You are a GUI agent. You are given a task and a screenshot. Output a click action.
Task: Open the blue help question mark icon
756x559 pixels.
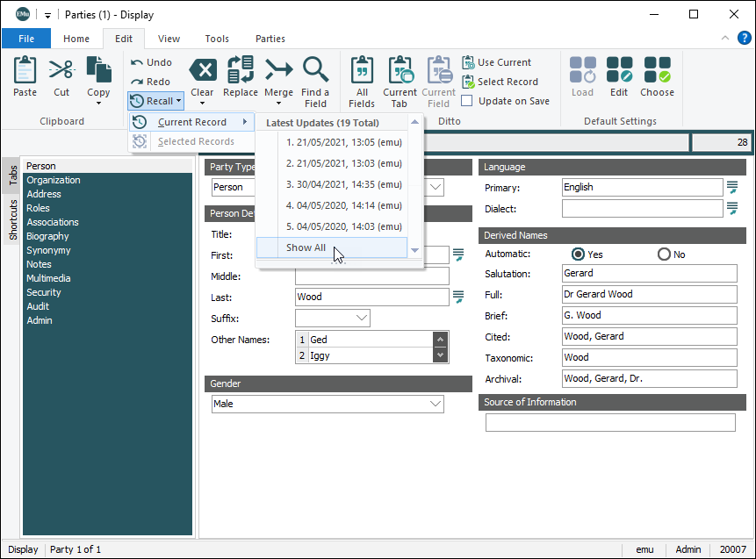(744, 38)
